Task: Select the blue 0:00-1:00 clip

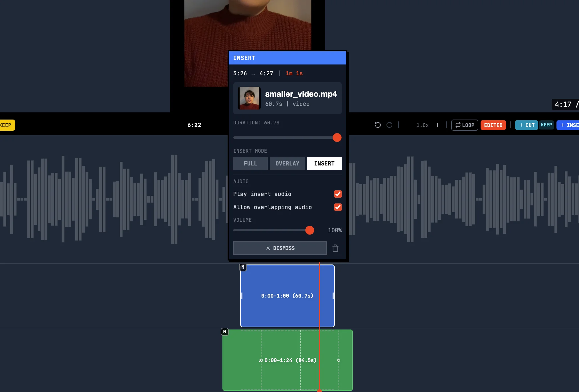Action: [288, 296]
